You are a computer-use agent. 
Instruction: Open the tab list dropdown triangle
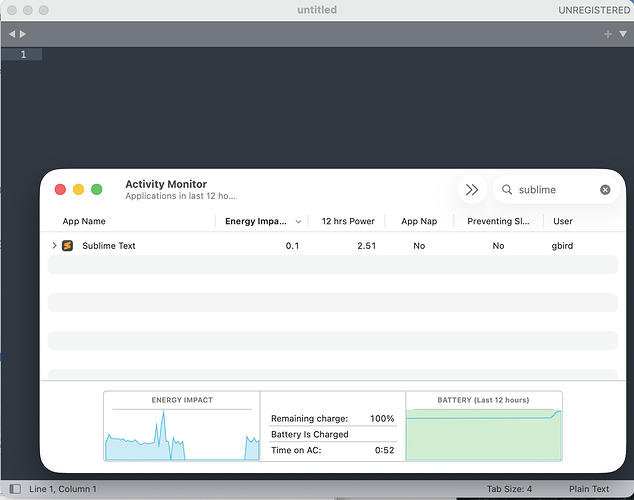[623, 34]
